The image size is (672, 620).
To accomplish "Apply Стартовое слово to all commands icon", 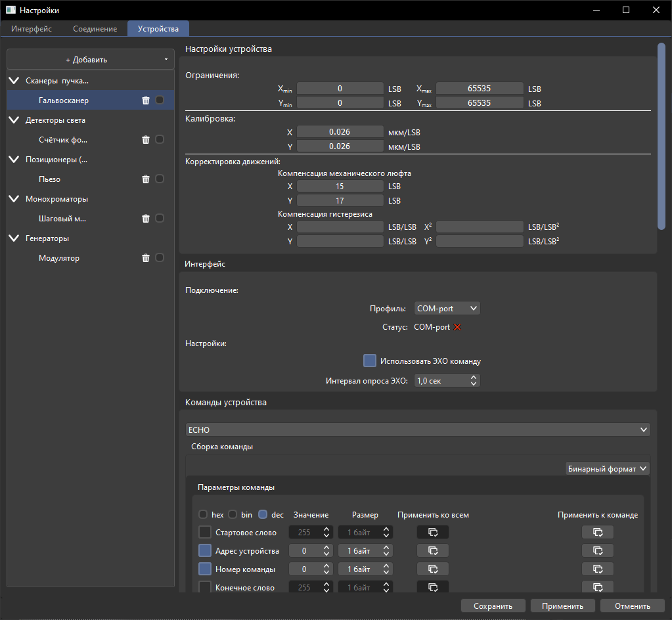I will 433,532.
